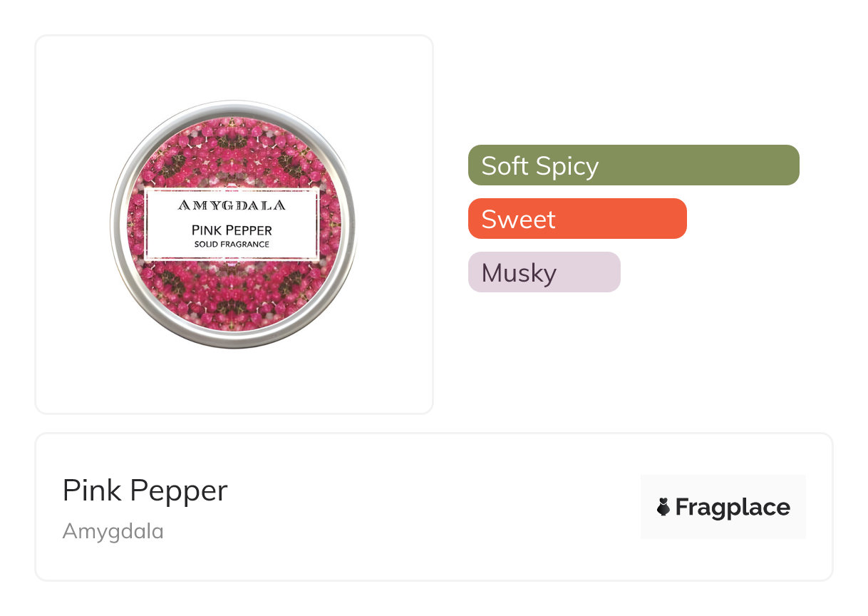
Task: Click the pink floral pattern at the tin's bottom
Action: tap(233, 299)
